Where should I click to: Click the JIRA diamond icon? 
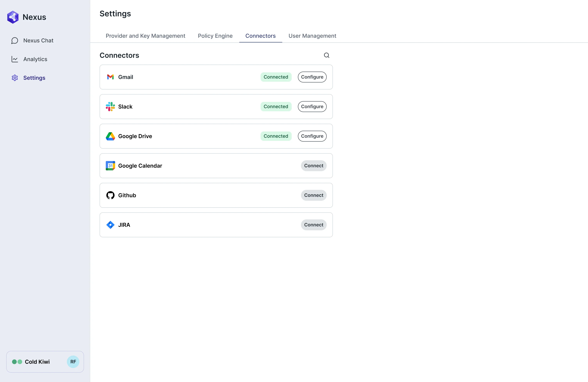coord(110,225)
